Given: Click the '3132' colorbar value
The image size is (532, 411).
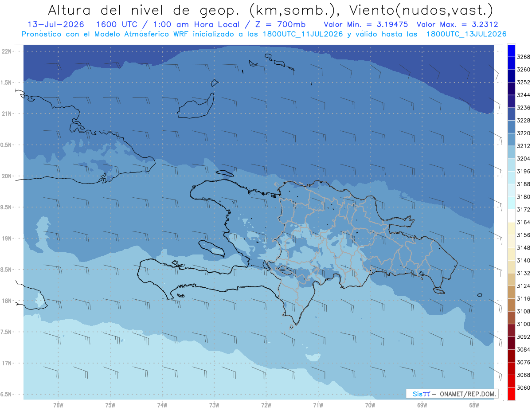Looking at the screenshot, I should pyautogui.click(x=524, y=273).
